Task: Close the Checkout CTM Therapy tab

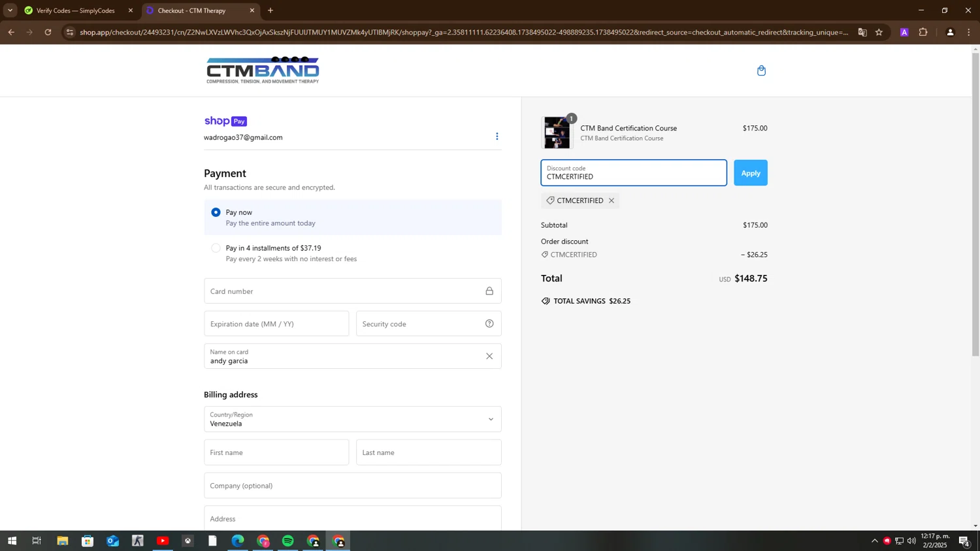Action: click(252, 10)
